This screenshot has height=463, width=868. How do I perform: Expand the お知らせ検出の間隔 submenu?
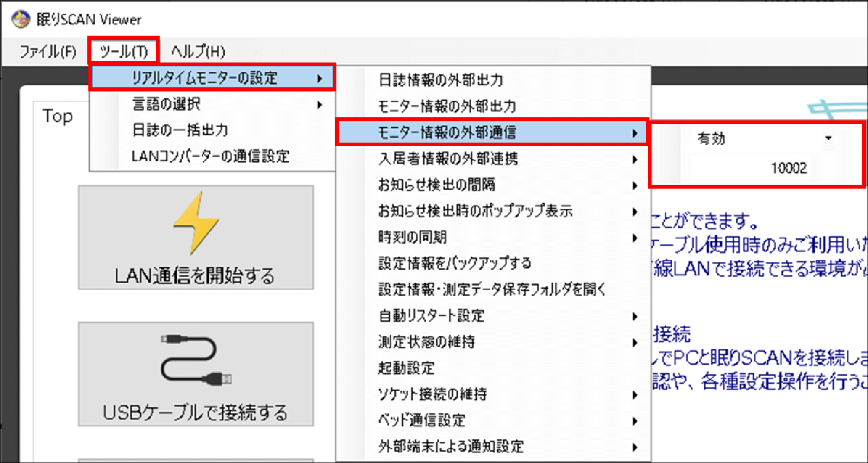click(491, 185)
